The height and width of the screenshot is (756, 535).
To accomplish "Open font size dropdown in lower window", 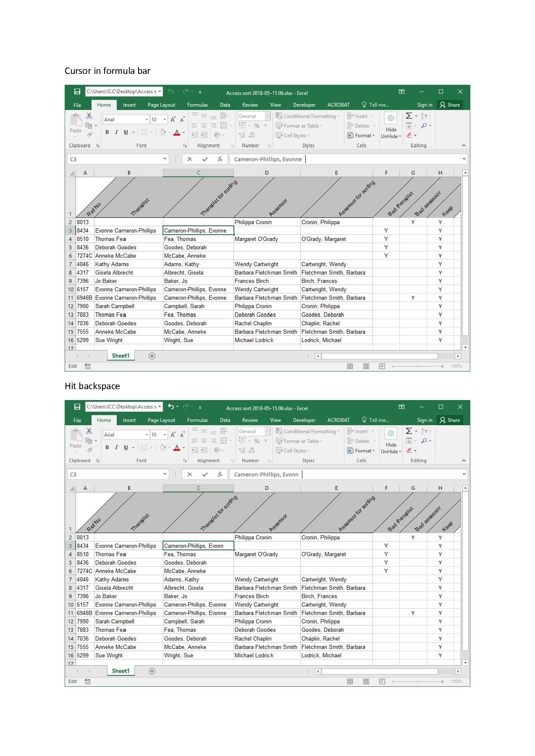I will pos(165,435).
